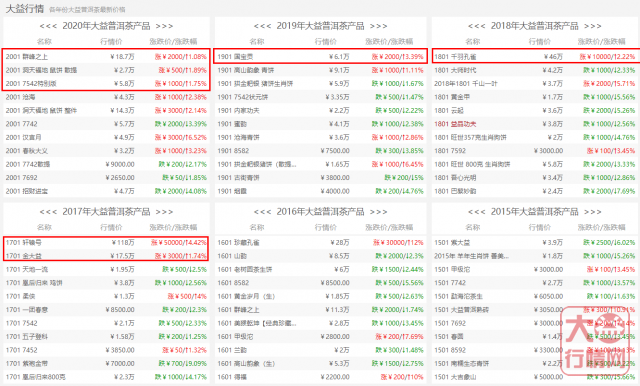Select the 1601 8582 product row
This screenshot has width=640, height=386.
pyautogui.click(x=320, y=283)
